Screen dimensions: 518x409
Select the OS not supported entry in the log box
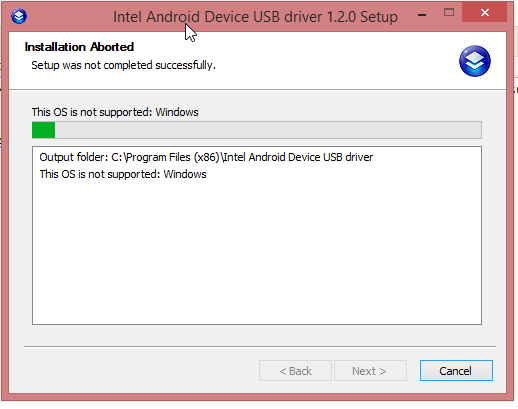coord(123,174)
